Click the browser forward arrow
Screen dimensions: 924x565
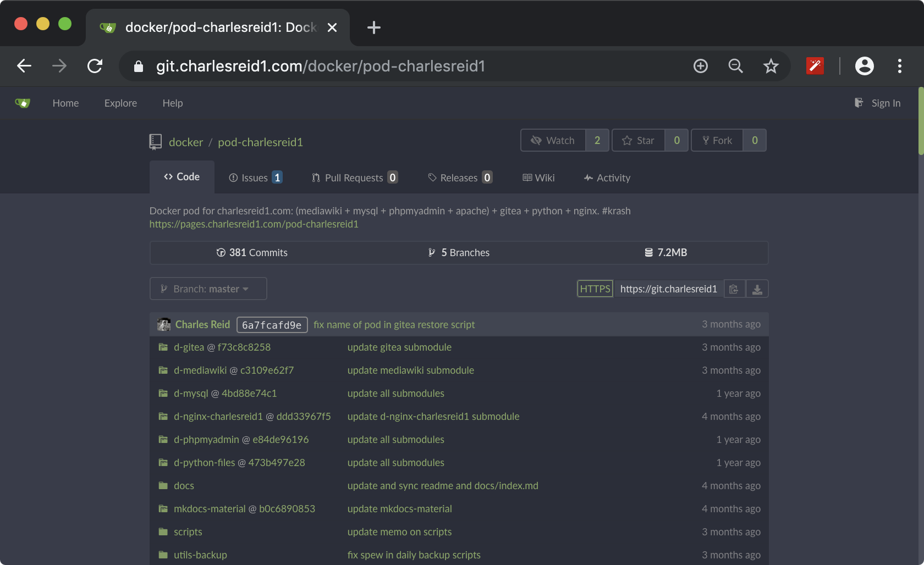click(59, 66)
